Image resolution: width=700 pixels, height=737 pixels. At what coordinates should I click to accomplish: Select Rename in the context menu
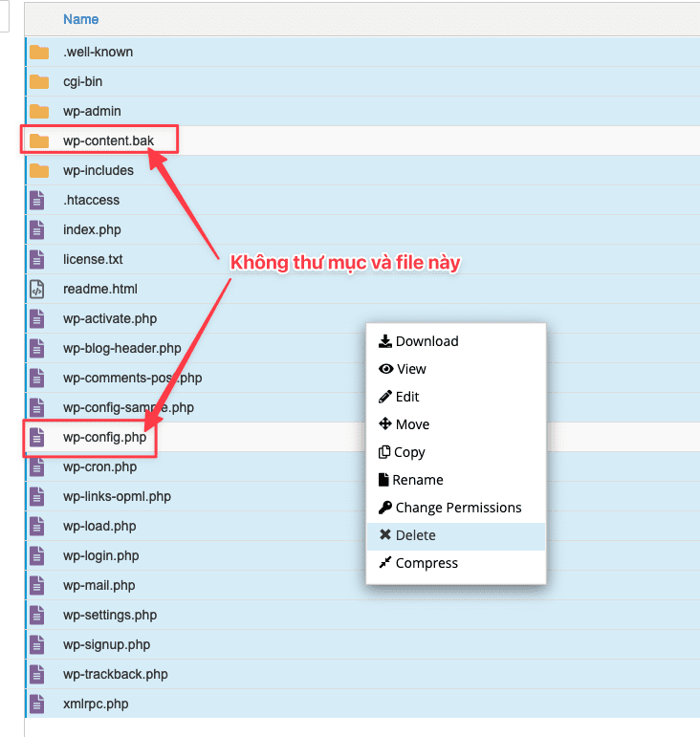coord(418,480)
